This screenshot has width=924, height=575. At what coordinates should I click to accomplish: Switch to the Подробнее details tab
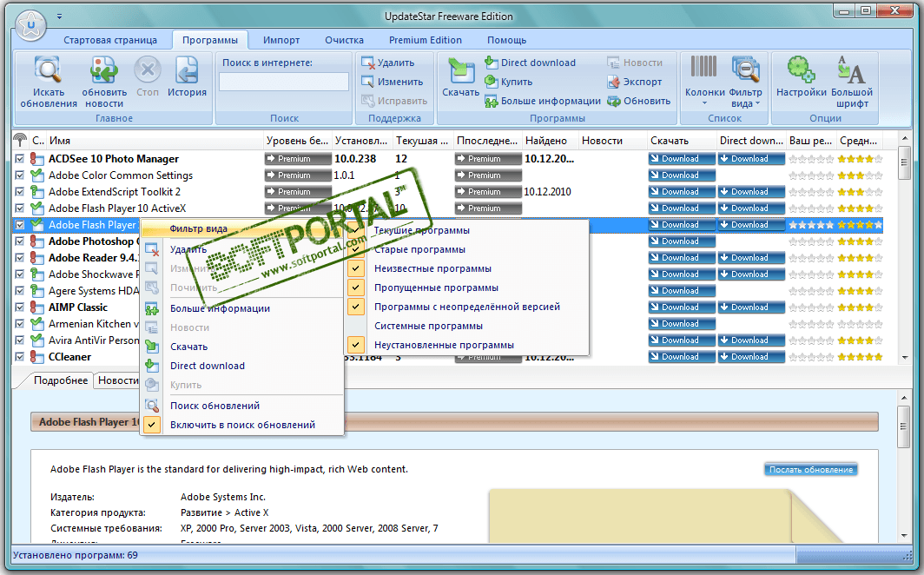point(61,380)
